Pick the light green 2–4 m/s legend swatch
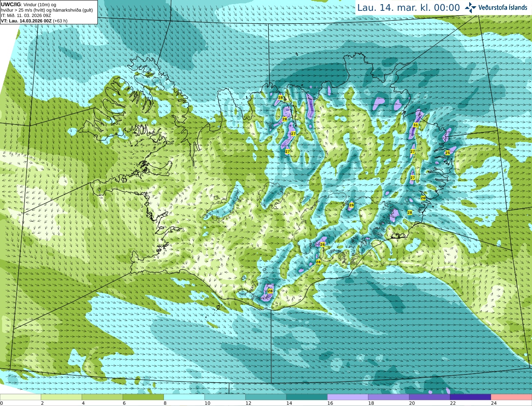The image size is (532, 406). (x=62, y=397)
